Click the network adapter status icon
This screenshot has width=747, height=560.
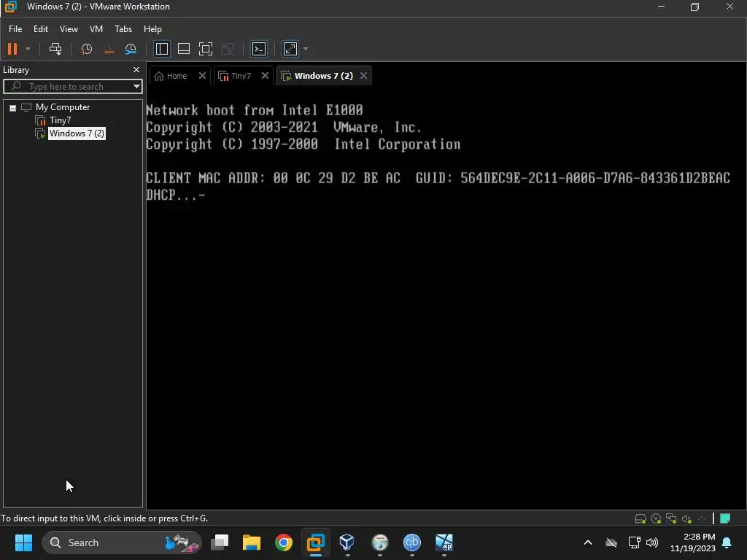point(671,518)
